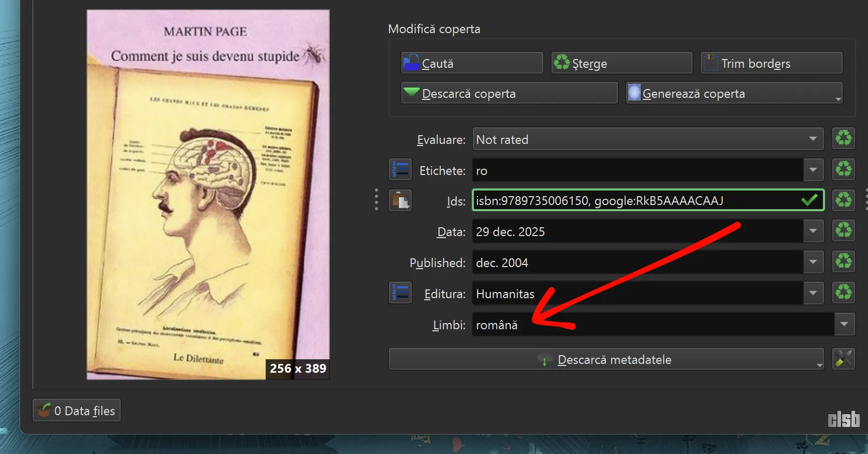Click the paste icon next to Ids
This screenshot has width=868, height=454.
click(x=400, y=200)
